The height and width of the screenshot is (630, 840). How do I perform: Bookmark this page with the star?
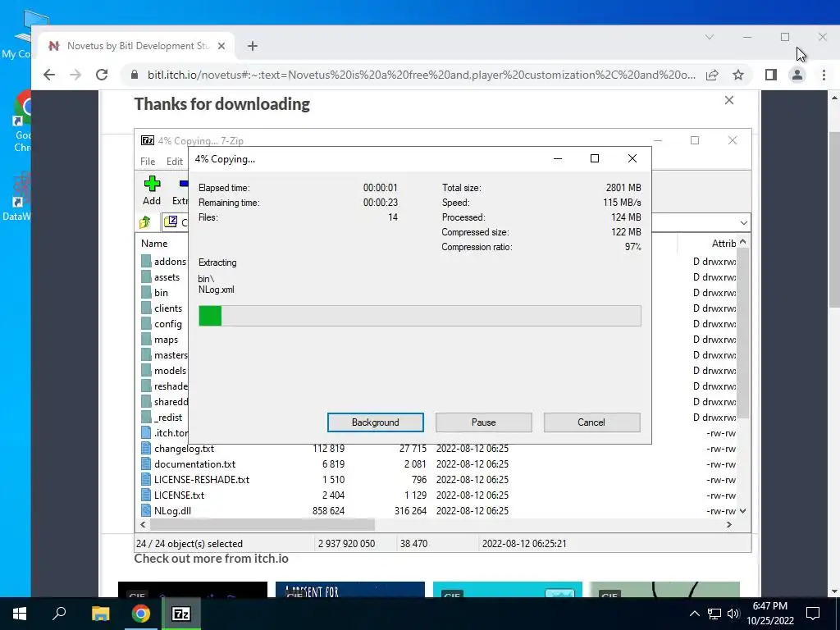click(738, 75)
